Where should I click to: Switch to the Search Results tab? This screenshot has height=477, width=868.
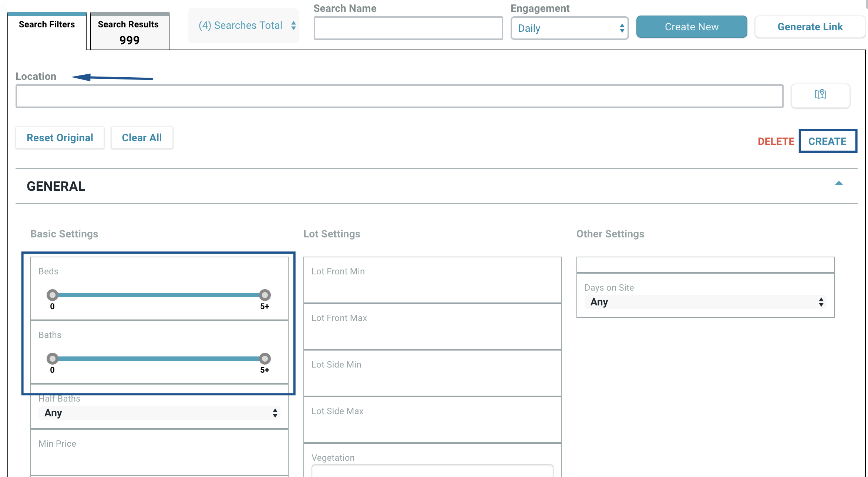pos(129,32)
